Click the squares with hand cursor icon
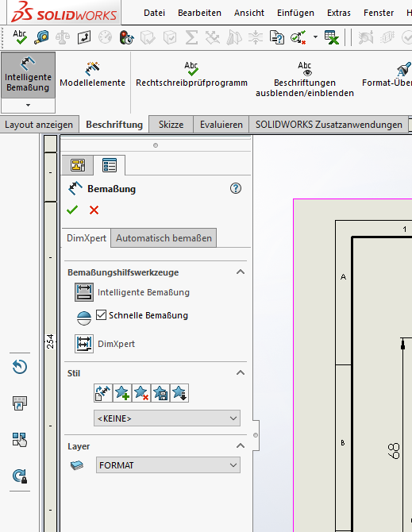 tap(20, 440)
